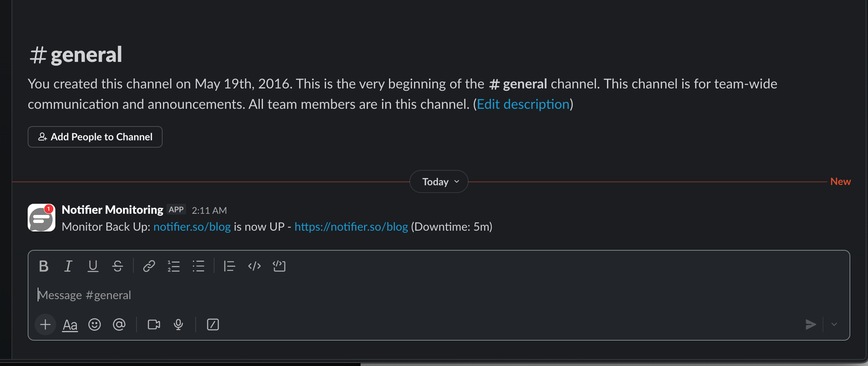Viewport: 868px width, 366px height.
Task: Open the emoji picker
Action: coord(95,325)
